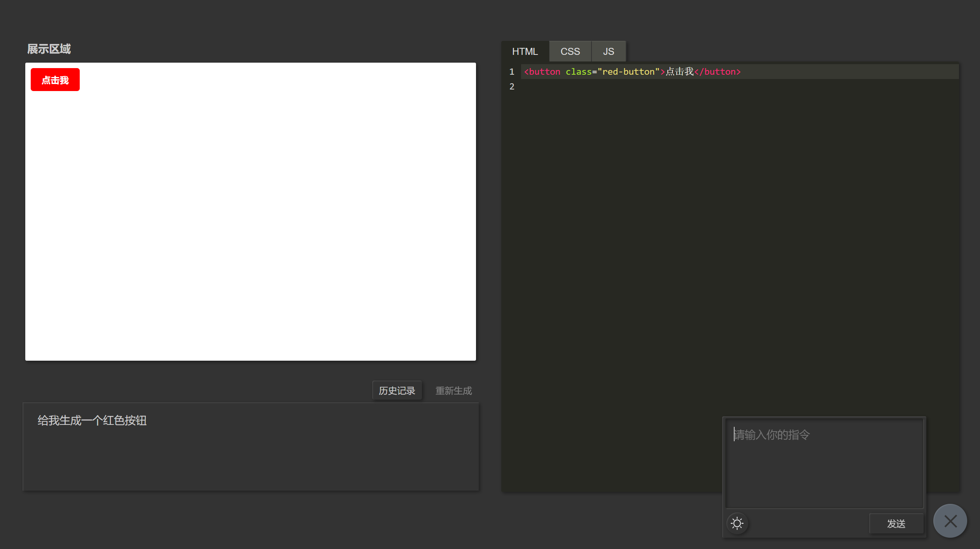Click the prompt text 给我生成一个红色按钮

tap(92, 421)
